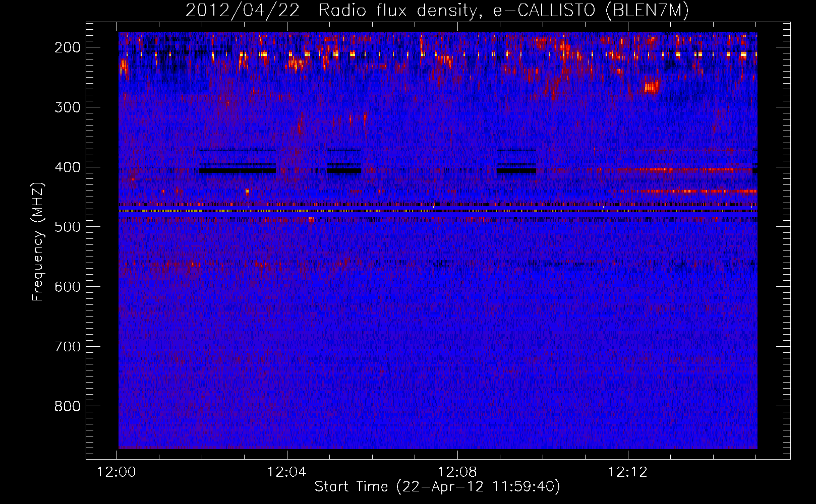Click the 12:00 time tick label
816x504 pixels.
(116, 472)
